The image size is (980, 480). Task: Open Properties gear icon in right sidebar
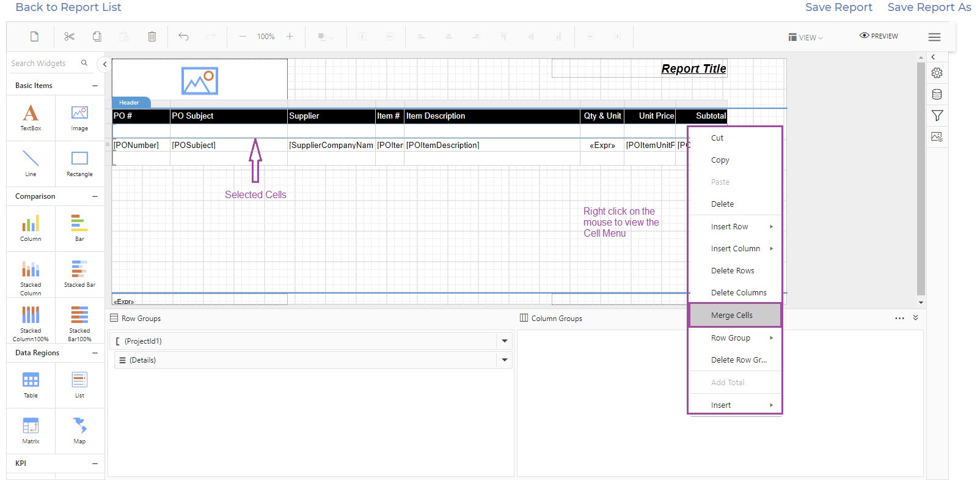pos(937,73)
